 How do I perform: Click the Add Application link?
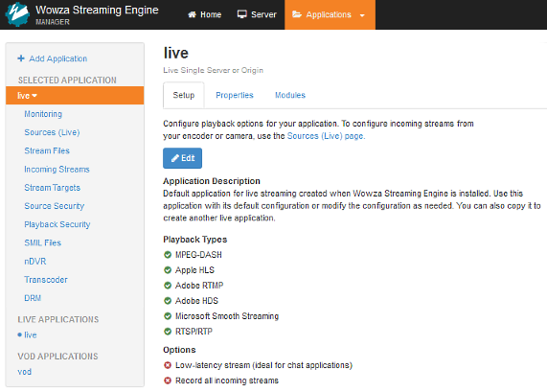point(57,58)
